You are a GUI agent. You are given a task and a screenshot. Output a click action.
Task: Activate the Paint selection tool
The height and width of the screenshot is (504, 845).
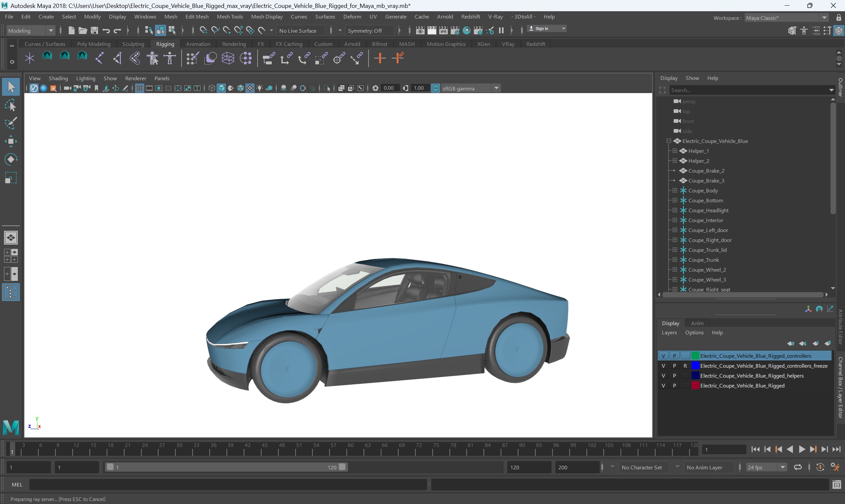(x=11, y=124)
